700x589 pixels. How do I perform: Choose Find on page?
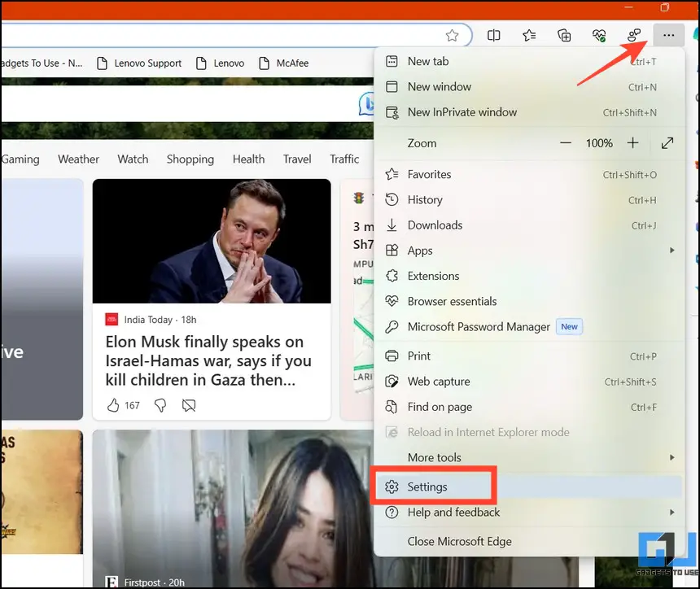tap(529, 407)
